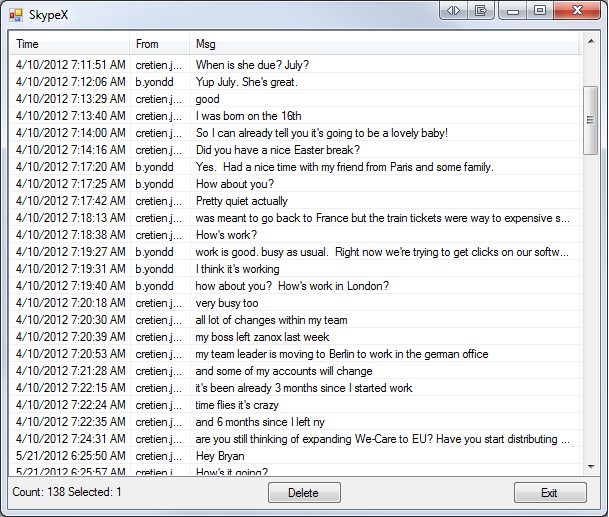Screen dimensions: 609x517
Task: Click b.yondd sender in the 7:19:40 row
Action: 154,286
